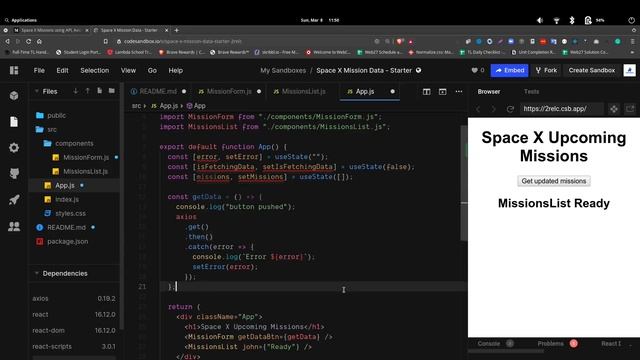Click the Embed button

(509, 70)
